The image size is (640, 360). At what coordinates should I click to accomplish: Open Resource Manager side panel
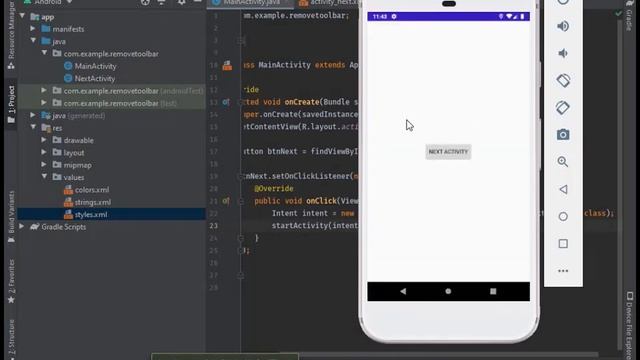click(x=11, y=35)
